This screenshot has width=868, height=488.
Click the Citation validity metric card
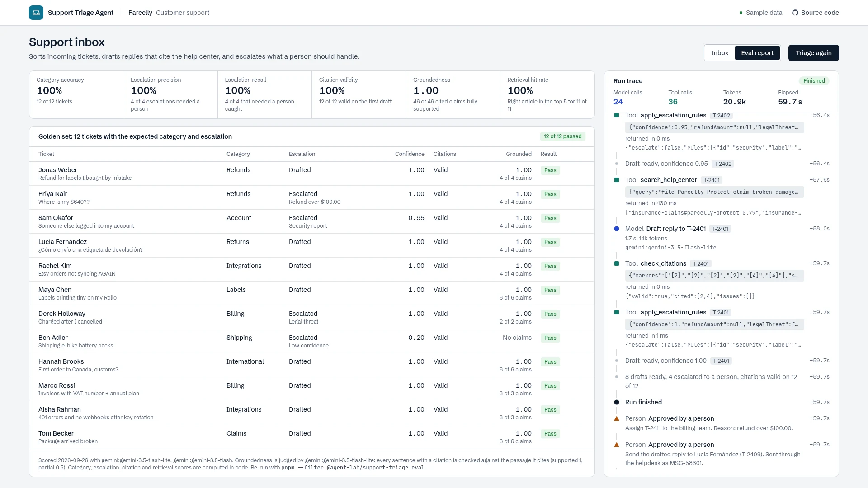(x=359, y=94)
